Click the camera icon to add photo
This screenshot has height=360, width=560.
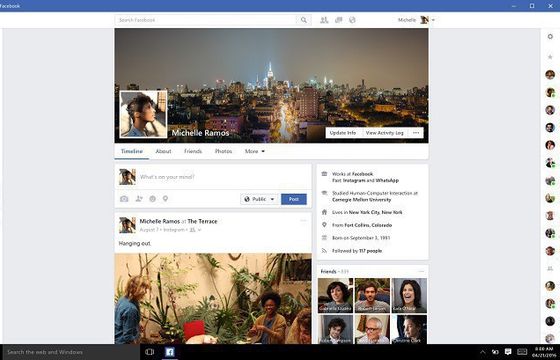[x=124, y=199]
